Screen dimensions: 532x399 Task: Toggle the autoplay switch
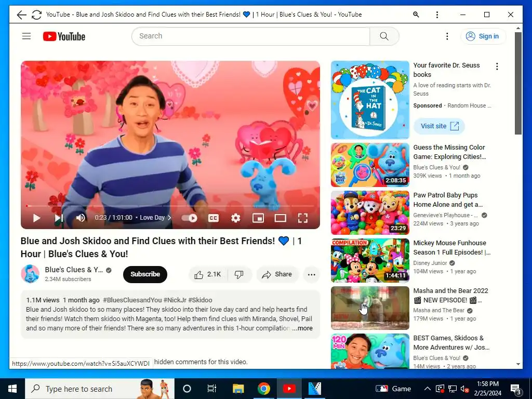189,218
